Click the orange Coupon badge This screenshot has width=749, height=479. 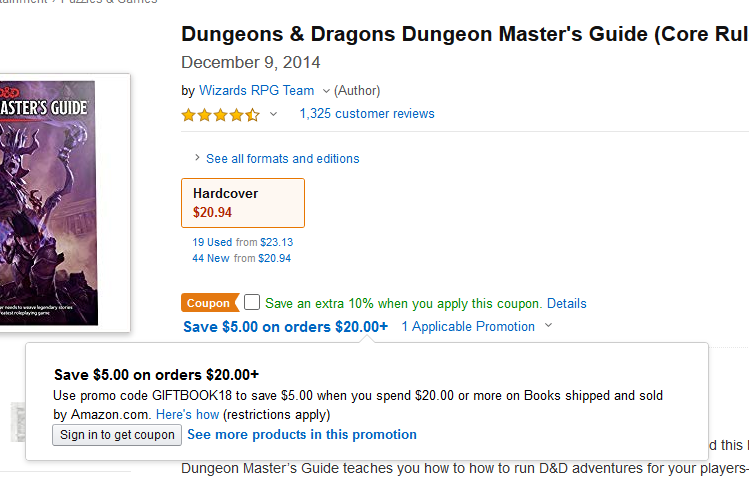[208, 303]
